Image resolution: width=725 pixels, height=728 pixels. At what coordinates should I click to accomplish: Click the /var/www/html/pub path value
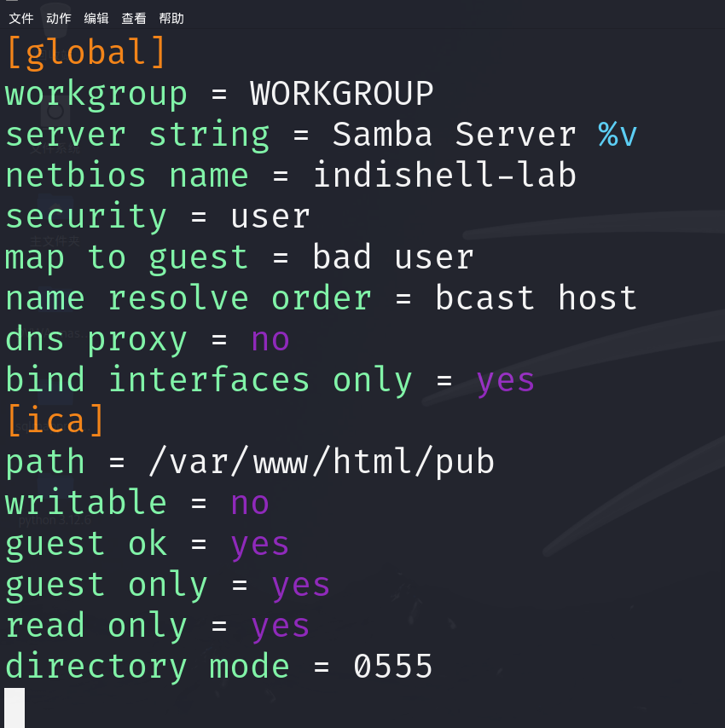point(322,461)
